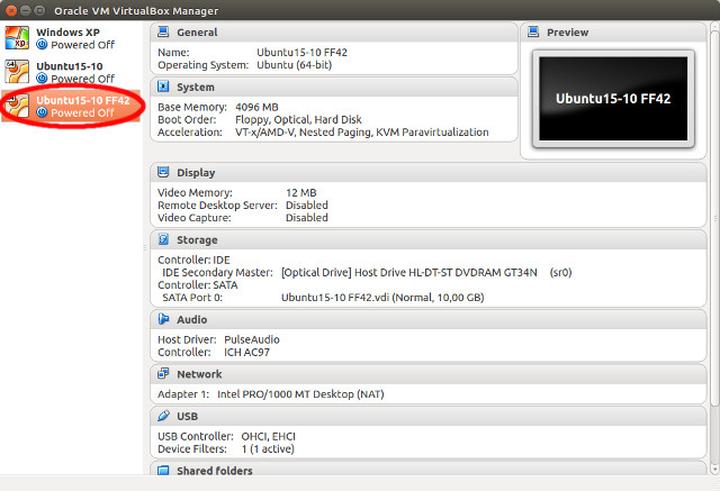720x491 pixels.
Task: Click the Storage section disk icon
Action: coord(163,239)
